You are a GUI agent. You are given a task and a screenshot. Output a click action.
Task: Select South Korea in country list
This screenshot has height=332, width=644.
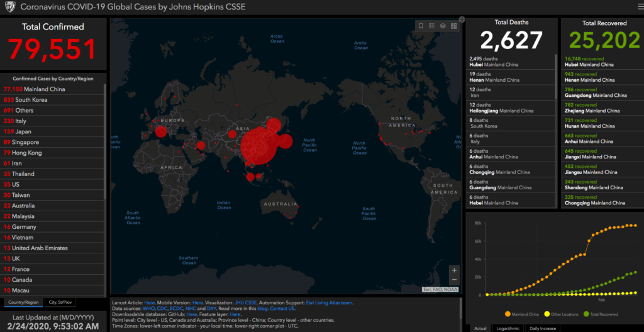(x=53, y=100)
